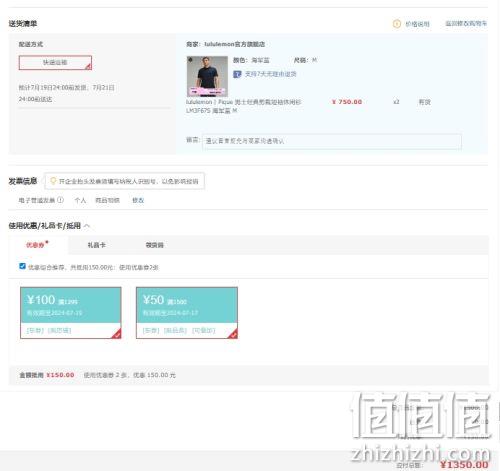Deselect the ¥100 coupon card
This screenshot has height=471, width=500.
[71, 313]
